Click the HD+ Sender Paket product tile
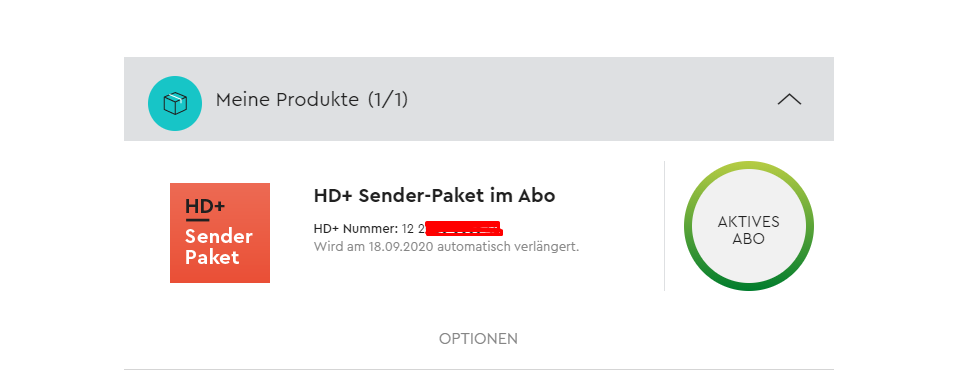The image size is (974, 375). (220, 233)
